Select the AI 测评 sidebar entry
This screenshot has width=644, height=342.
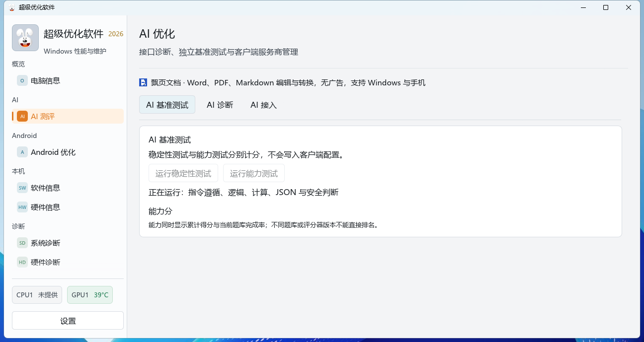[x=68, y=116]
